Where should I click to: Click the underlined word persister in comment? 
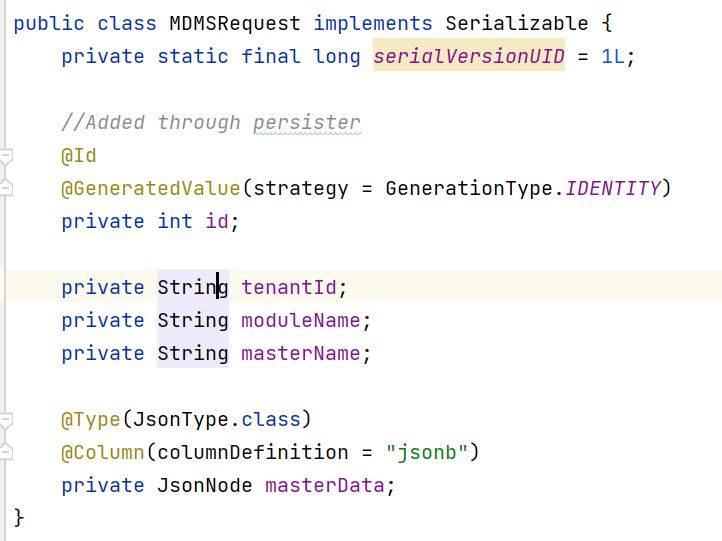tap(306, 123)
